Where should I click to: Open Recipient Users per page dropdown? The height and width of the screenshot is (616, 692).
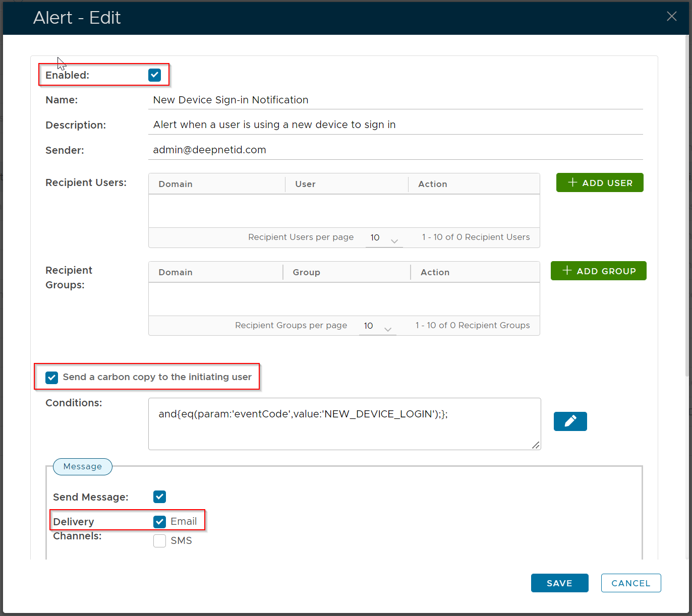[384, 238]
